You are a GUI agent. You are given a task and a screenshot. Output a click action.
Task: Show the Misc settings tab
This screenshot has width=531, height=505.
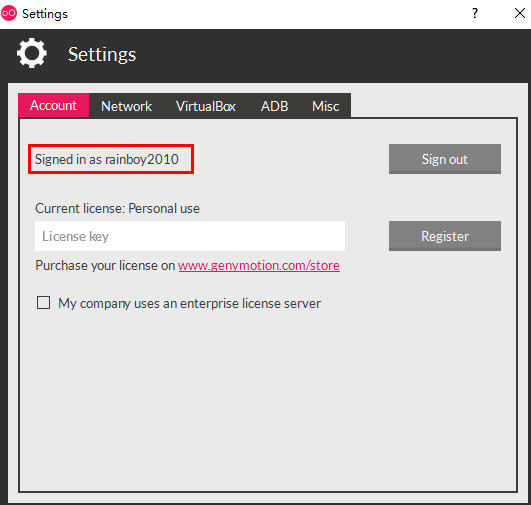(x=325, y=106)
